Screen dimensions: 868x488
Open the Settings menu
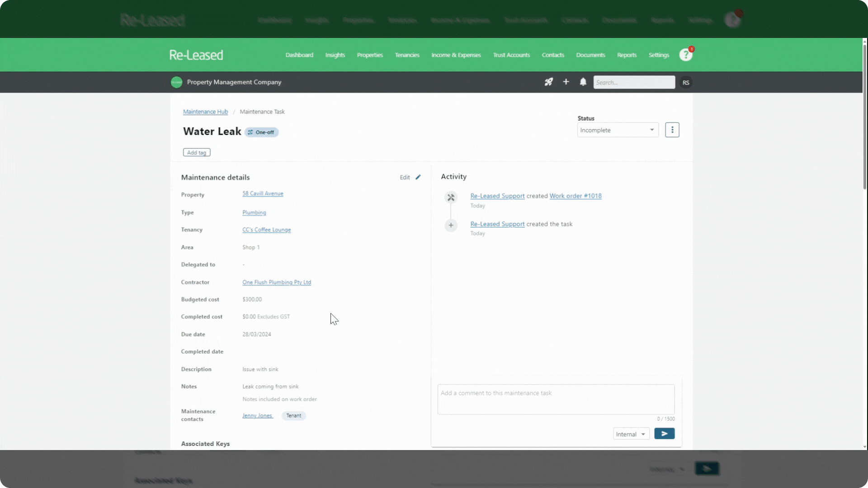pyautogui.click(x=659, y=55)
